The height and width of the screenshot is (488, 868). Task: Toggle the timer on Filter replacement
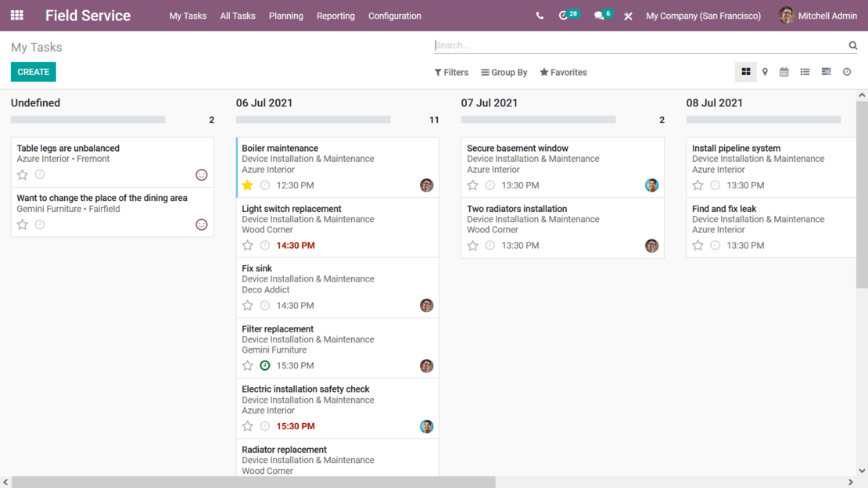tap(264, 365)
